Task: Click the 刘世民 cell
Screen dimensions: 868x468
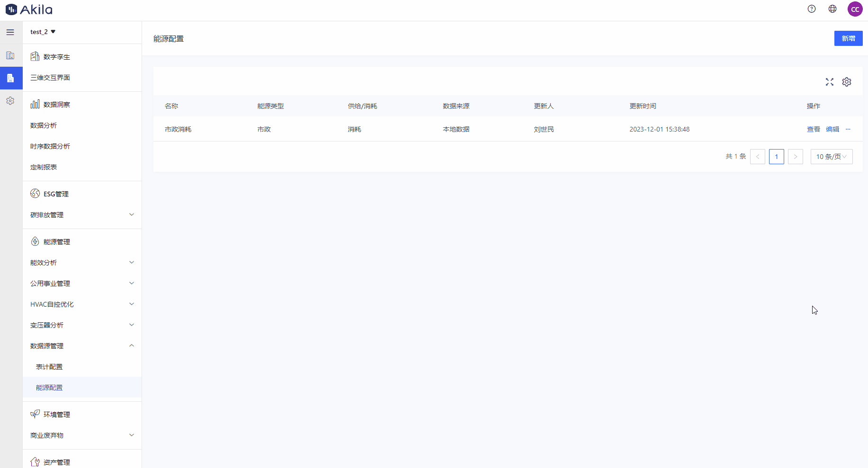Action: pos(544,129)
